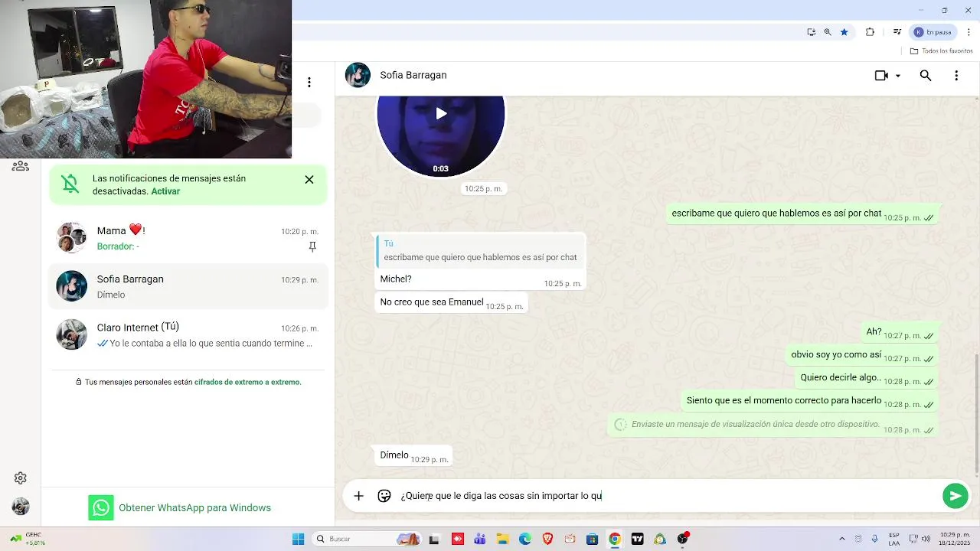The image size is (980, 551).
Task: Click the 'En pausa' profile button
Action: (x=933, y=32)
